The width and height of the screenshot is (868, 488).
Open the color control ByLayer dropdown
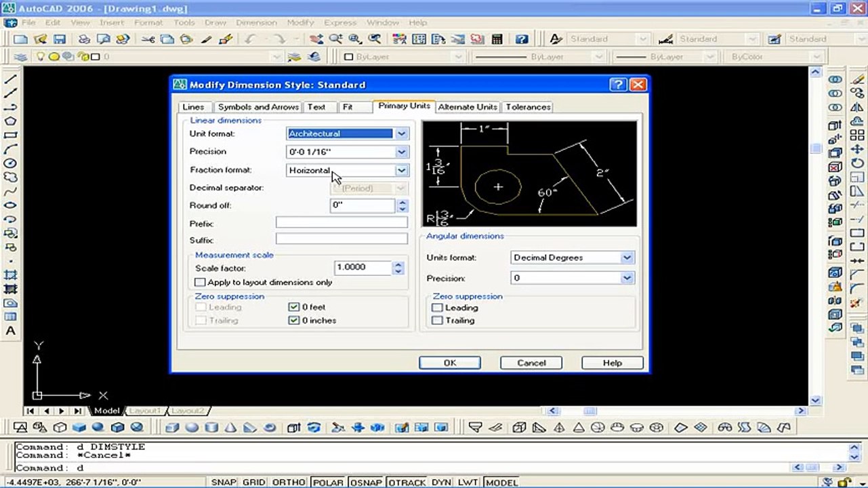tap(459, 57)
